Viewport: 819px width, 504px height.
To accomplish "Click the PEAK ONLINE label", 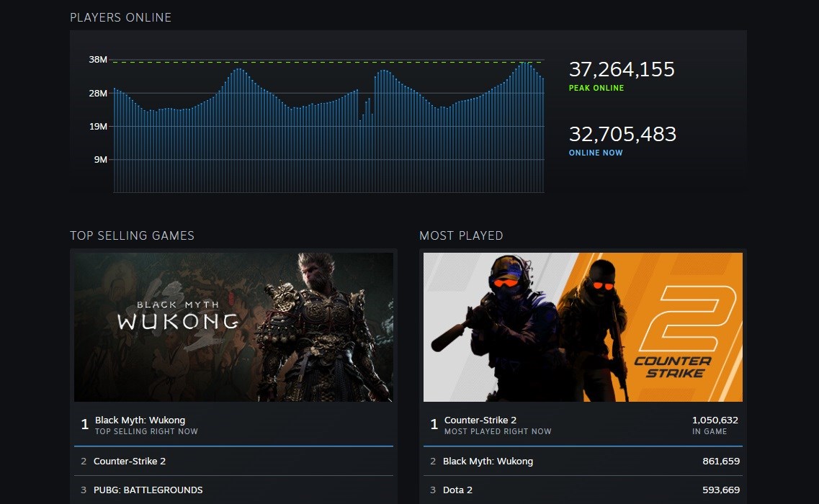I will pyautogui.click(x=596, y=88).
